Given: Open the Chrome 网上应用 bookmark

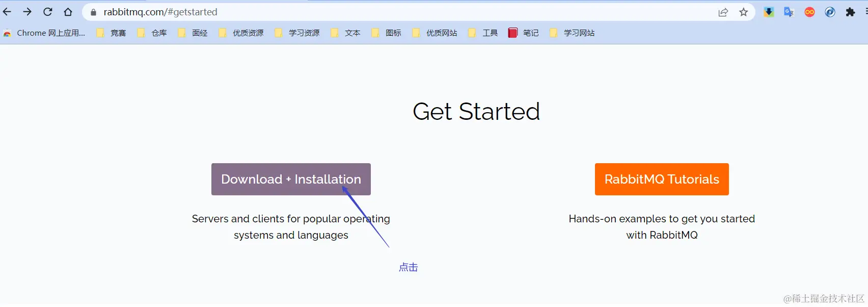Looking at the screenshot, I should click(x=44, y=33).
